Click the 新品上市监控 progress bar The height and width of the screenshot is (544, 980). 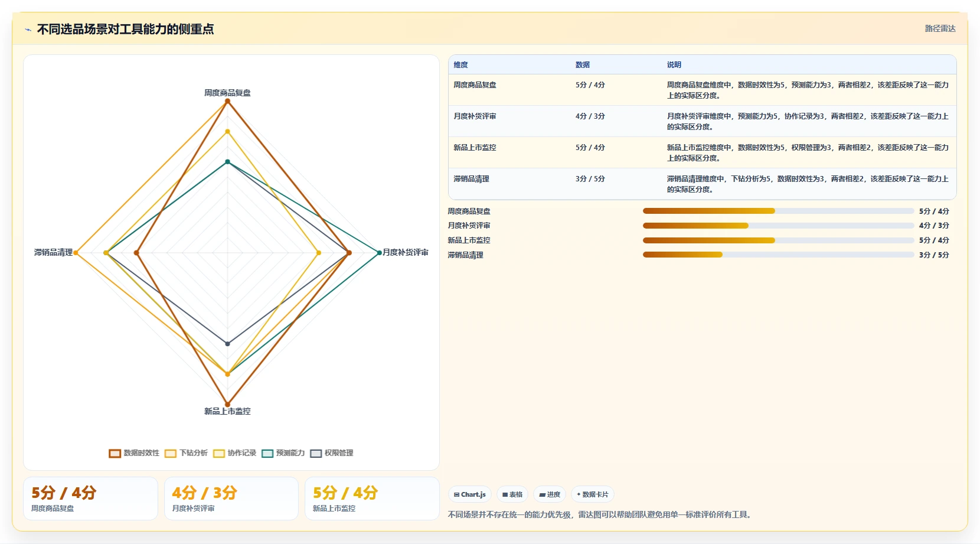[778, 240]
